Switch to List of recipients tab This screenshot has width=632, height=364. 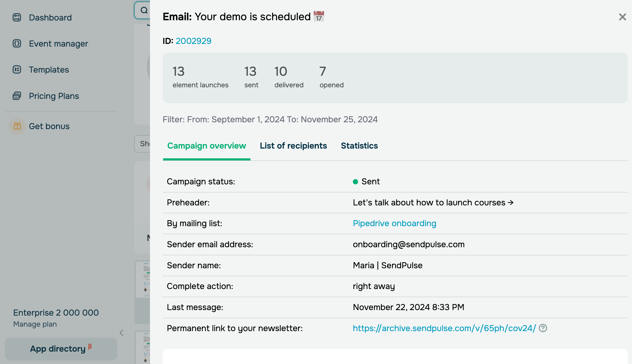coord(293,146)
